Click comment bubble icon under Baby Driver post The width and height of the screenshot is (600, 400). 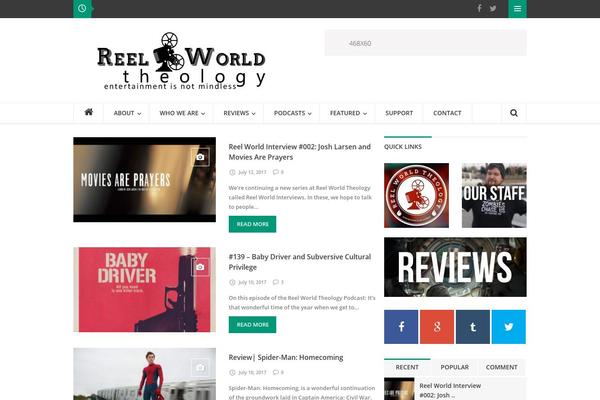pyautogui.click(x=276, y=282)
